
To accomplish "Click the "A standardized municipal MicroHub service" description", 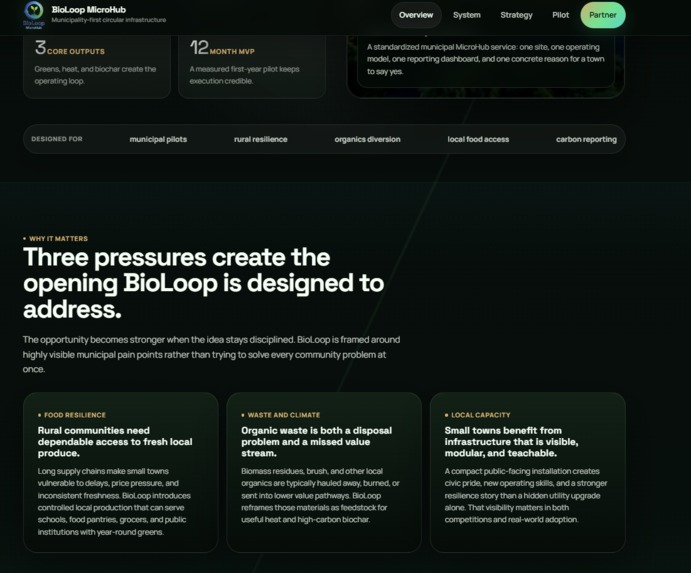I will coord(486,59).
